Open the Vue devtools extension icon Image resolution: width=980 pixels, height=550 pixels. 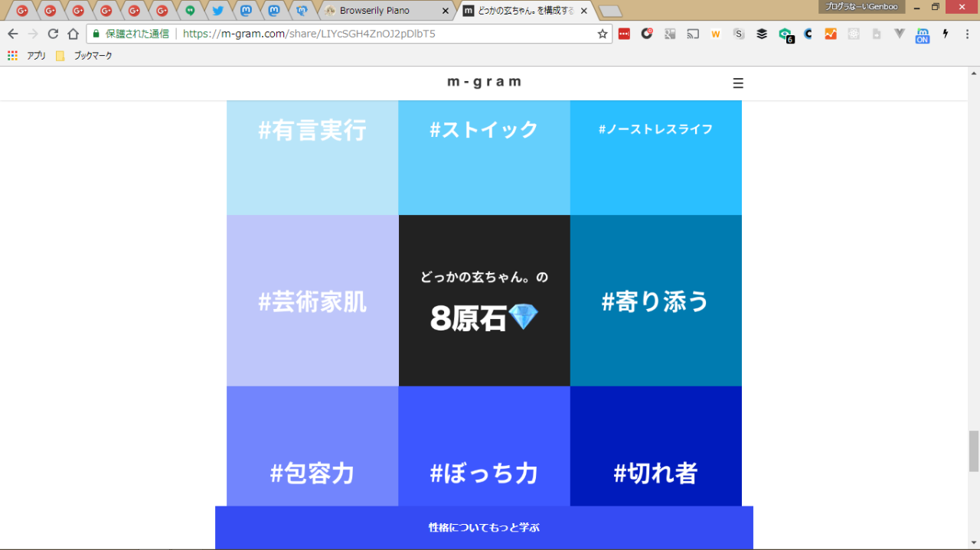(900, 34)
